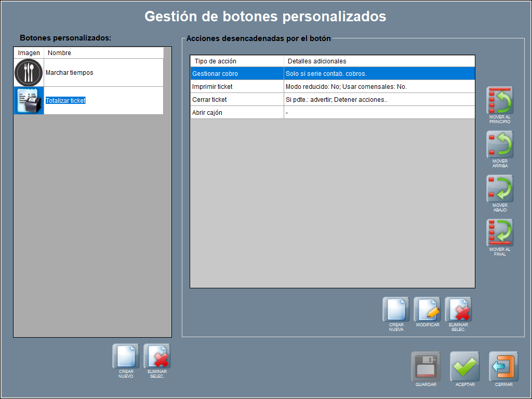Click the Guardar floppy disk icon
The width and height of the screenshot is (532, 399).
click(425, 367)
